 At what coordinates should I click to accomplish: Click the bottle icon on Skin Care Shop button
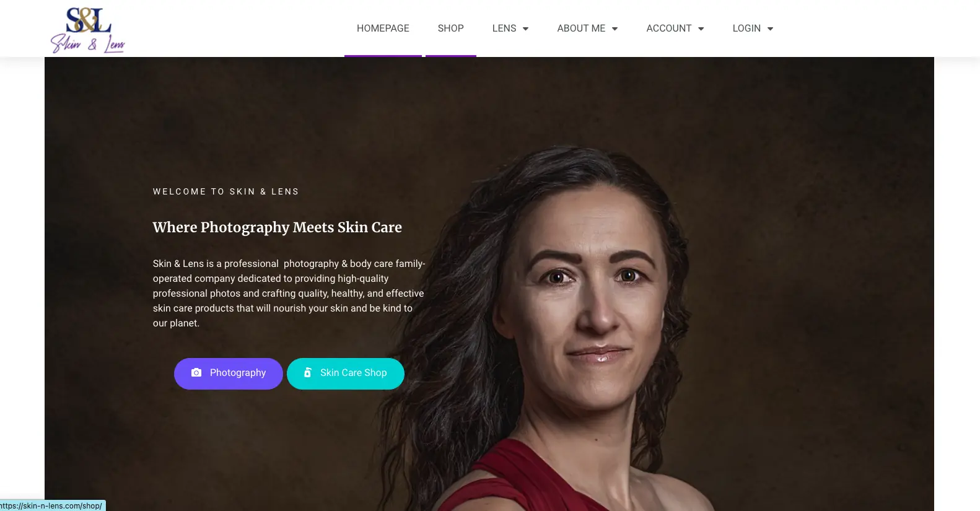[307, 372]
